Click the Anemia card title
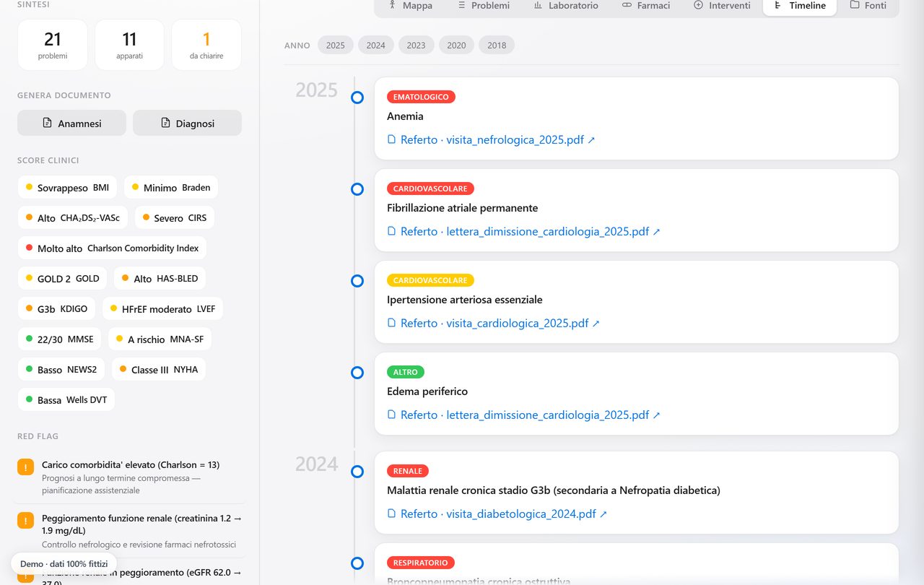 (x=405, y=116)
